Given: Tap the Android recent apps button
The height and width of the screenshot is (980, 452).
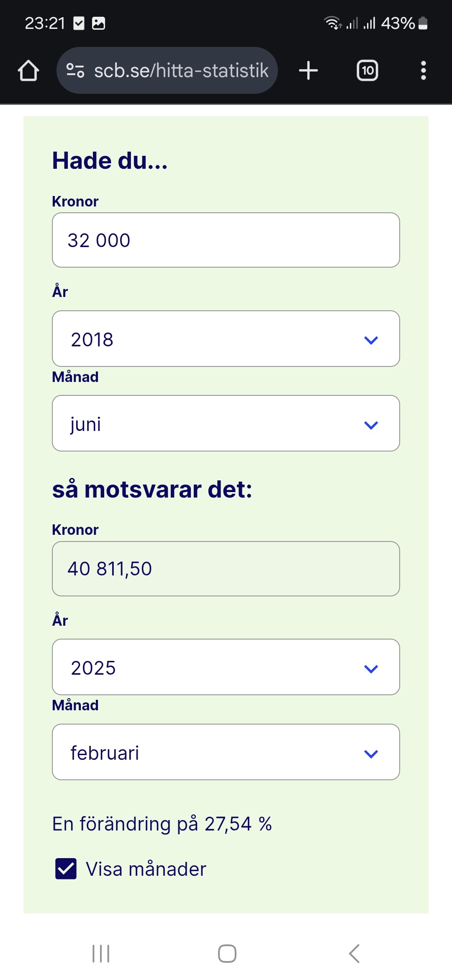Looking at the screenshot, I should [101, 954].
